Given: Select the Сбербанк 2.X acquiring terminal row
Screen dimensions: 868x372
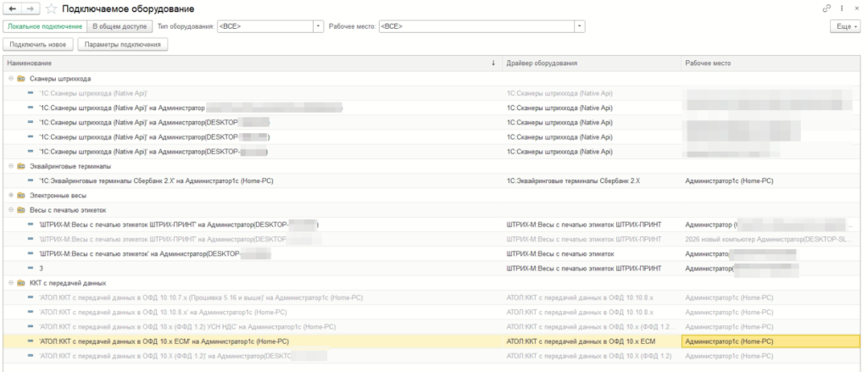Looking at the screenshot, I should 431,180.
